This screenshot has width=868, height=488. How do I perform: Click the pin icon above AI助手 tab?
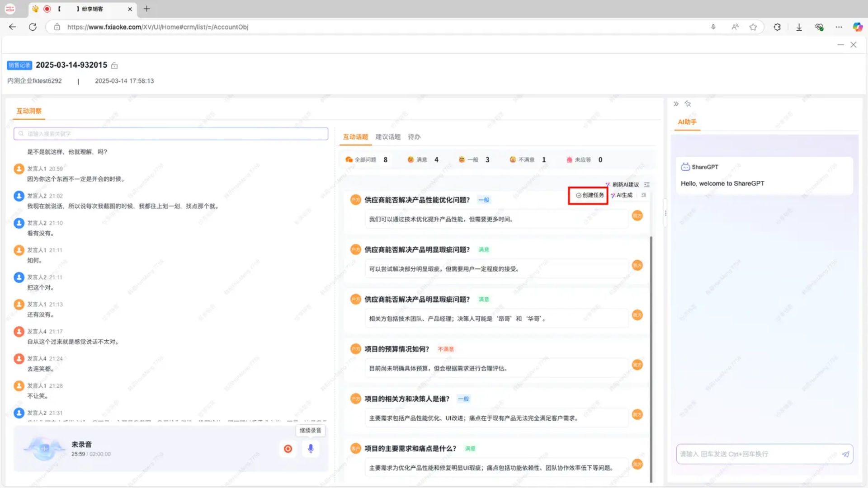[688, 104]
